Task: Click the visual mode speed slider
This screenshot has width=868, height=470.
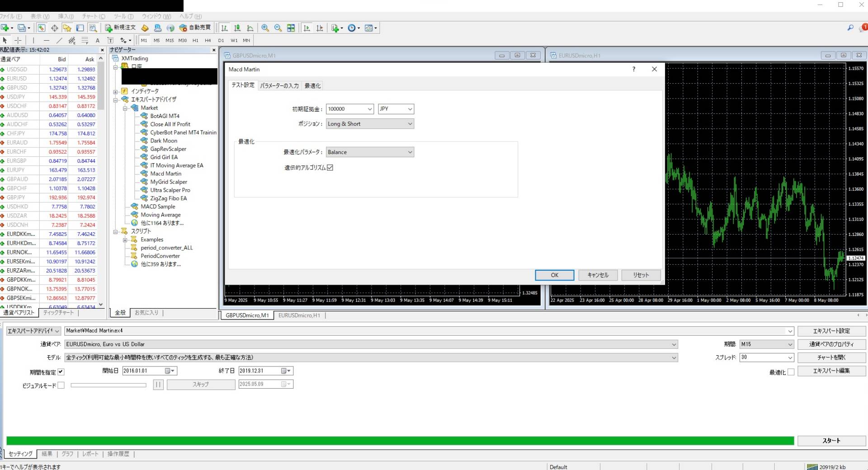Action: pyautogui.click(x=108, y=385)
